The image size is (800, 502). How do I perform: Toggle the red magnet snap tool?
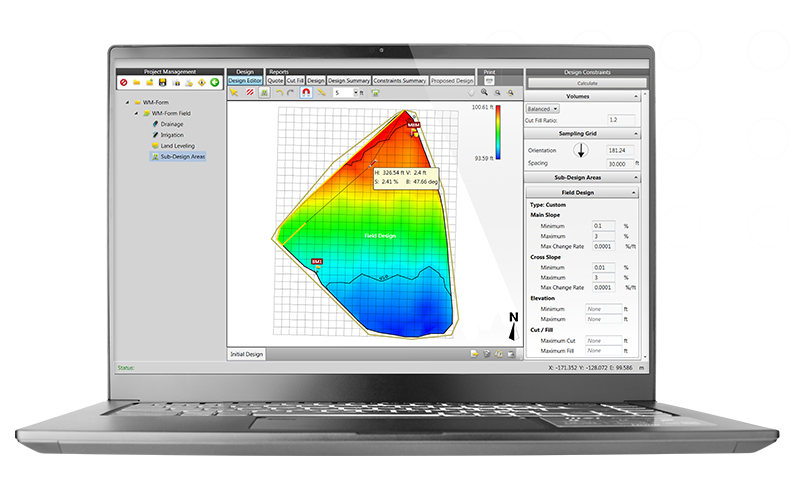click(306, 92)
